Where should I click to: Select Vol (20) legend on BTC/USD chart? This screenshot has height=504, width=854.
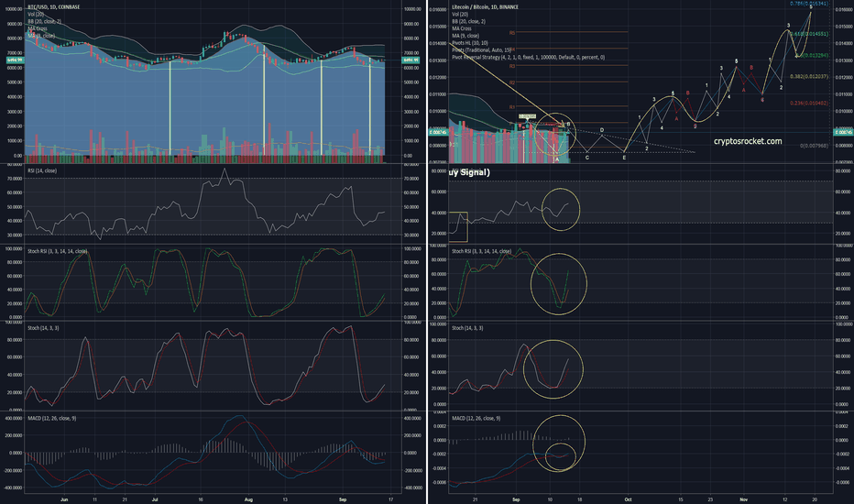coord(36,14)
